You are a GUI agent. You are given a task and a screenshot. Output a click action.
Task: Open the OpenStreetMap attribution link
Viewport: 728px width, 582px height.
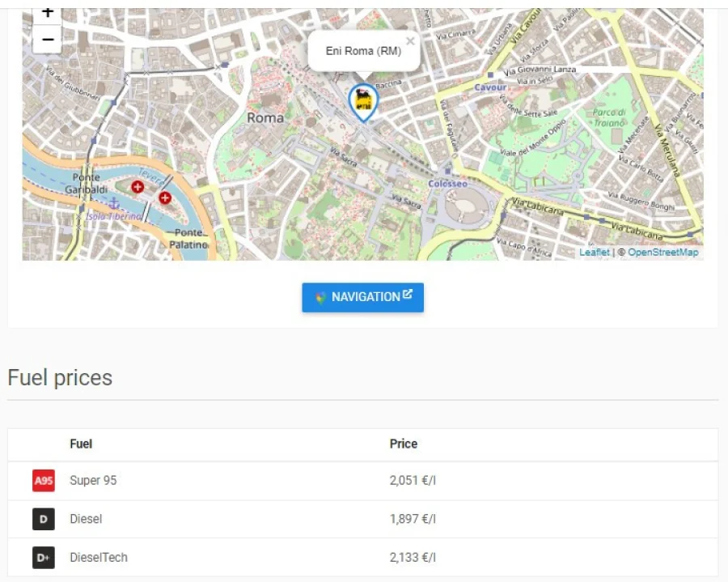pos(662,253)
